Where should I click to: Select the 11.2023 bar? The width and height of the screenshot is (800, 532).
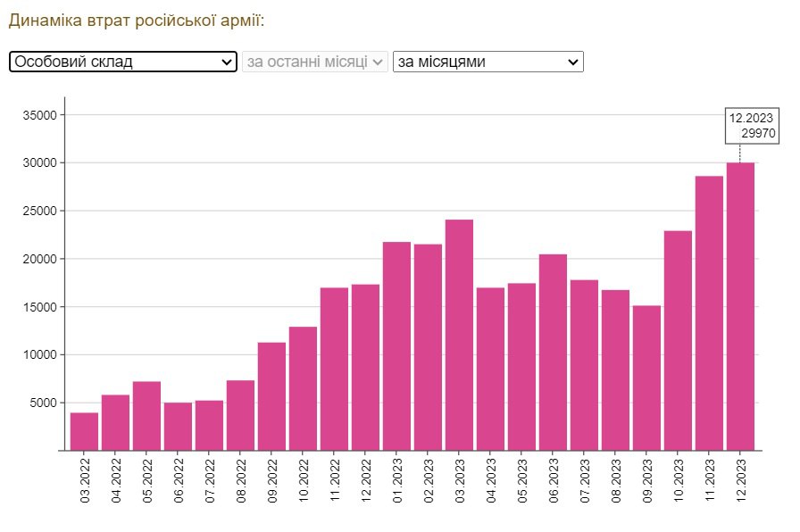point(709,313)
